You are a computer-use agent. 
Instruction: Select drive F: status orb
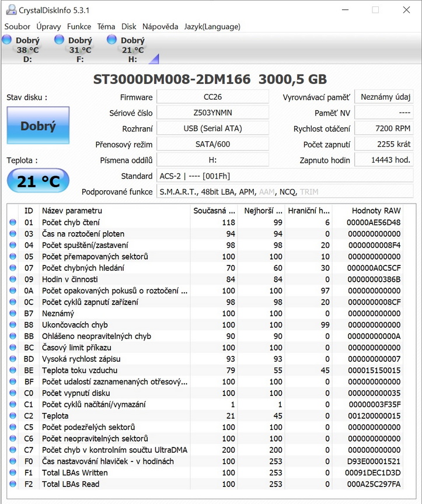pyautogui.click(x=59, y=40)
